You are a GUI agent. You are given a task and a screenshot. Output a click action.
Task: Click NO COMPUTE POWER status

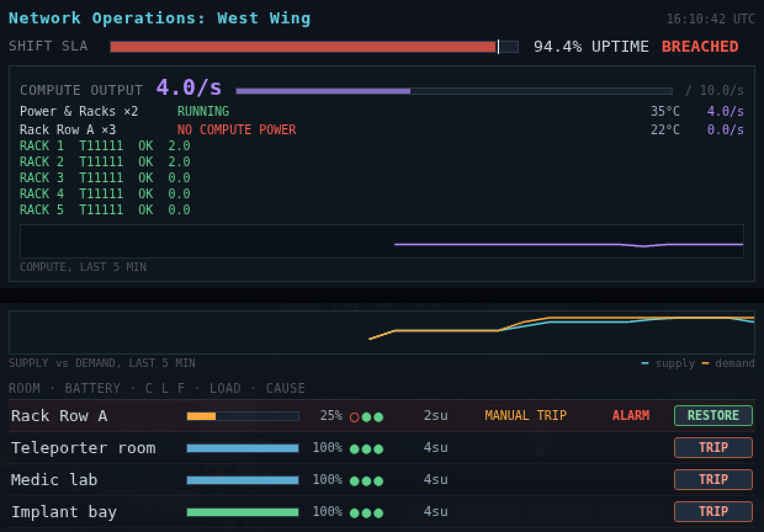(237, 130)
